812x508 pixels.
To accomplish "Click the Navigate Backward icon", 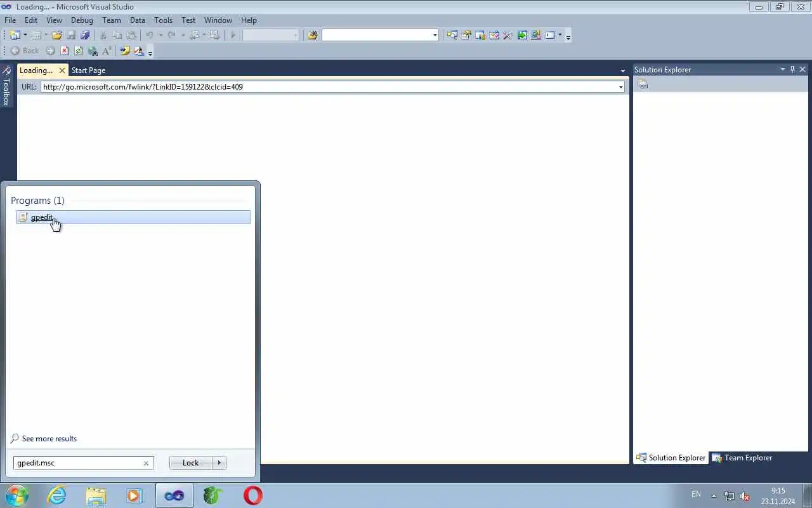I will coord(195,36).
